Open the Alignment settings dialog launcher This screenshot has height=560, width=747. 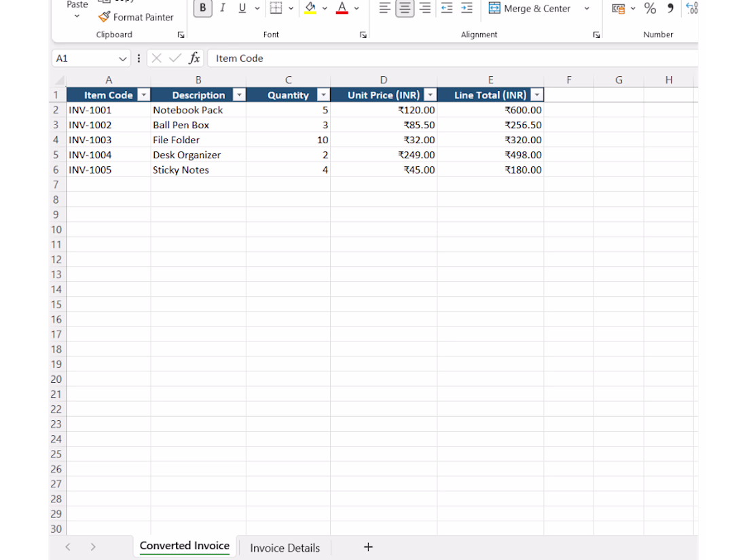(x=596, y=35)
